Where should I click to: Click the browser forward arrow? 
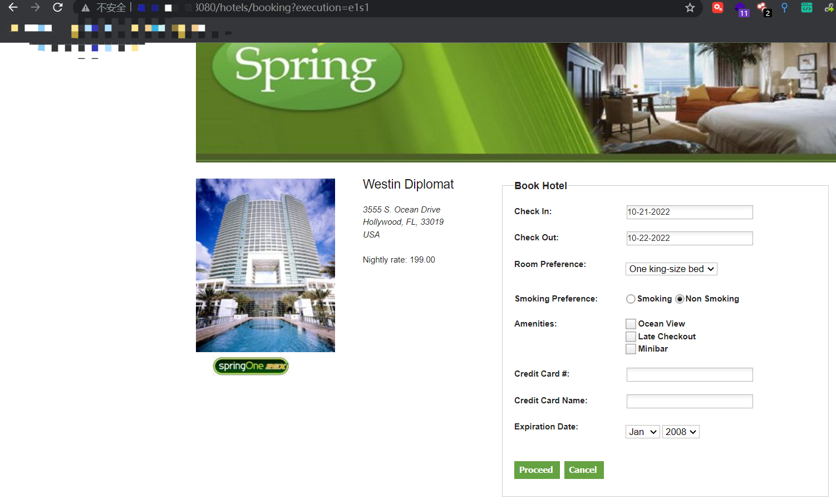tap(35, 7)
